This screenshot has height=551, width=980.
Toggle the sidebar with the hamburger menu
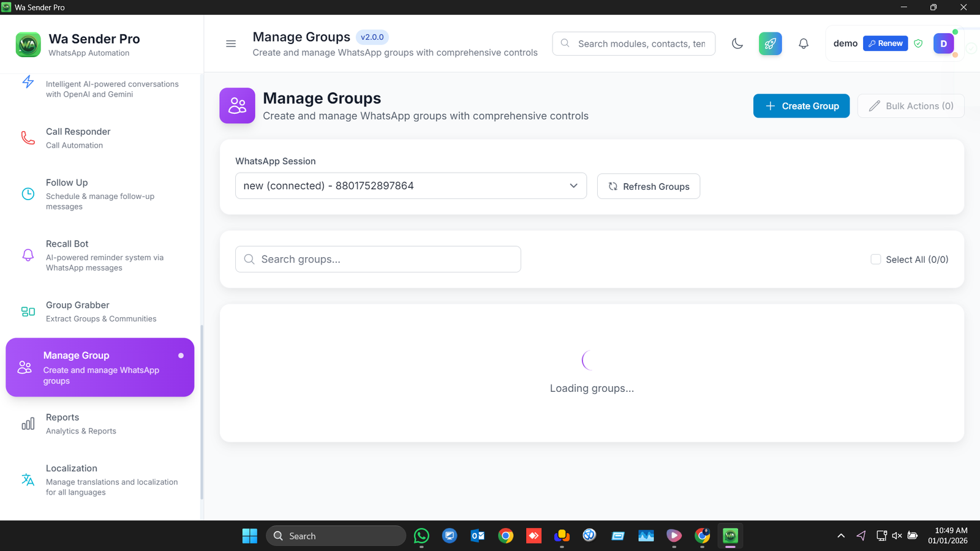(231, 43)
